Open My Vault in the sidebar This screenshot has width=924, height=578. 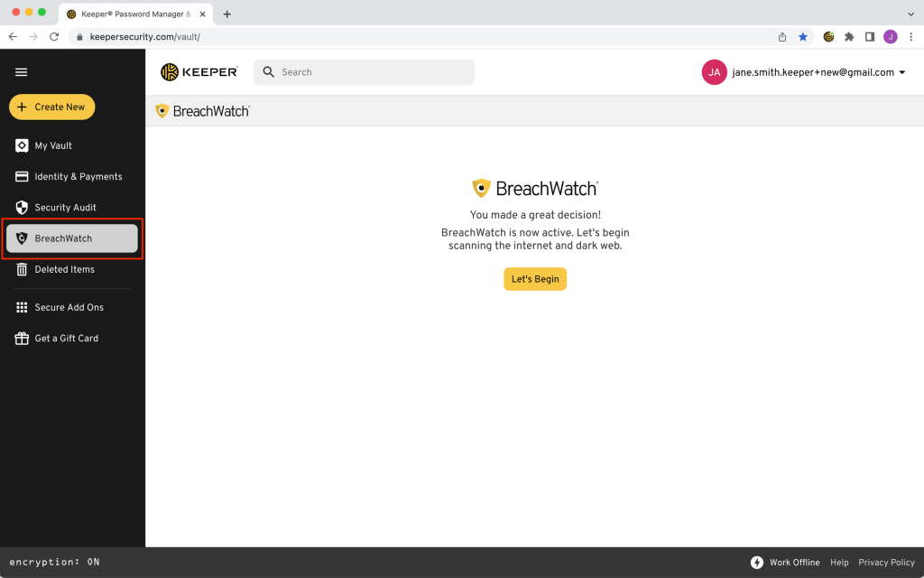pyautogui.click(x=53, y=145)
